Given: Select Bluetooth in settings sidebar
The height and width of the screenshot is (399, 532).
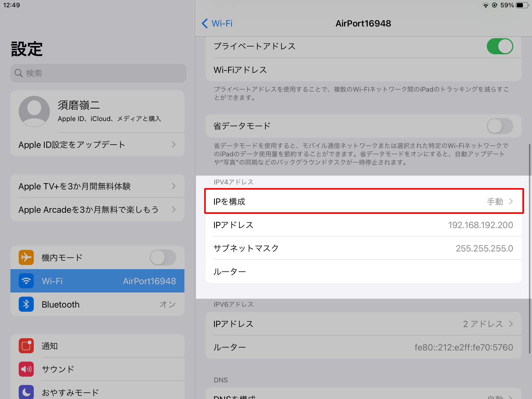Looking at the screenshot, I should [97, 304].
